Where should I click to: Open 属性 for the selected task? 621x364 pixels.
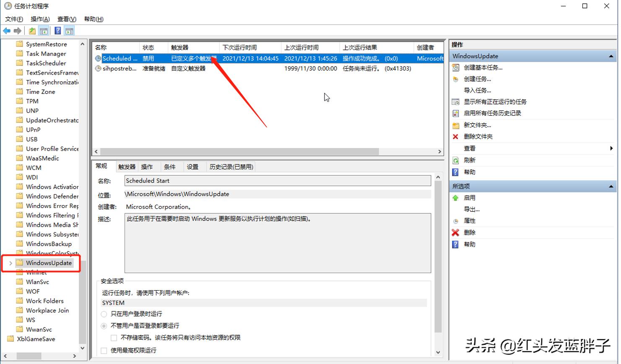470,221
